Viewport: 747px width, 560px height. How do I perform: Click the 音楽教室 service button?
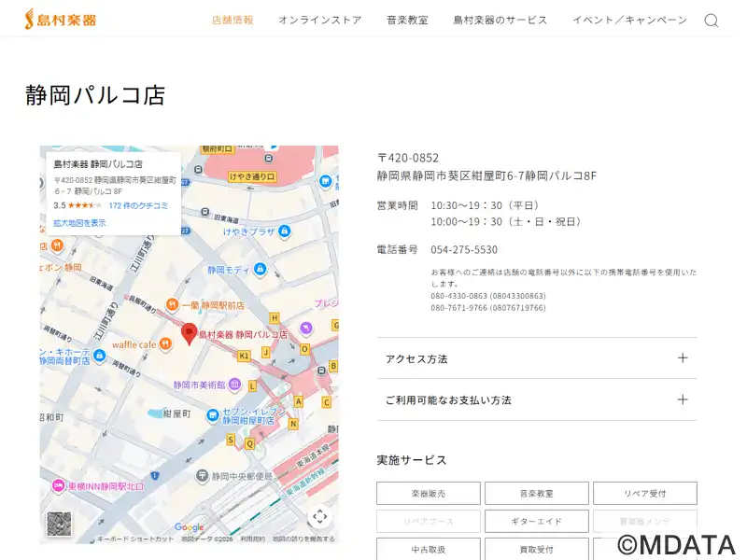pyautogui.click(x=536, y=494)
